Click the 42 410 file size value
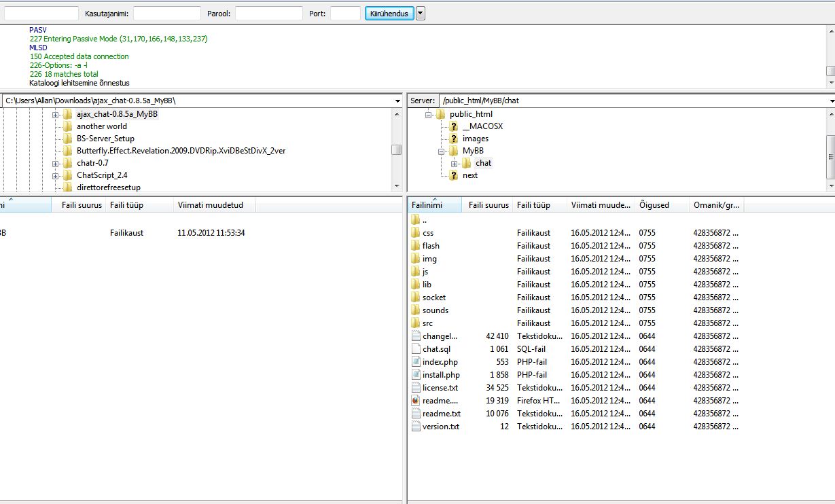This screenshot has height=504, width=835. coord(497,336)
